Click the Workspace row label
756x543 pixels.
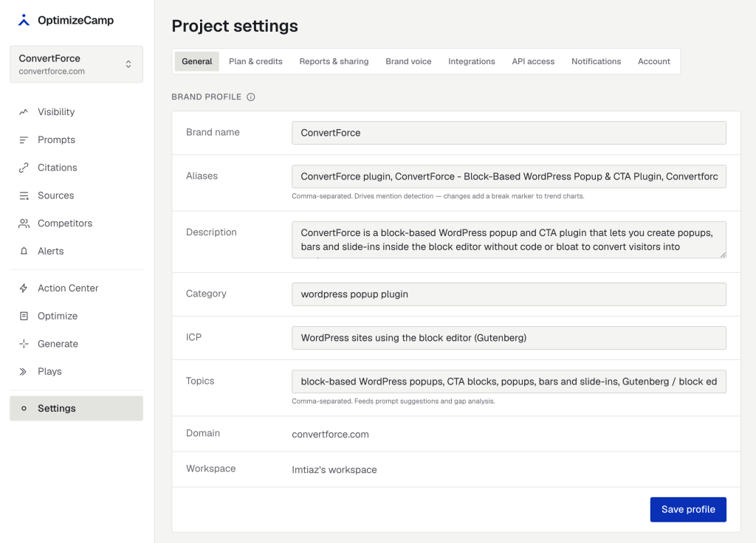pos(210,468)
